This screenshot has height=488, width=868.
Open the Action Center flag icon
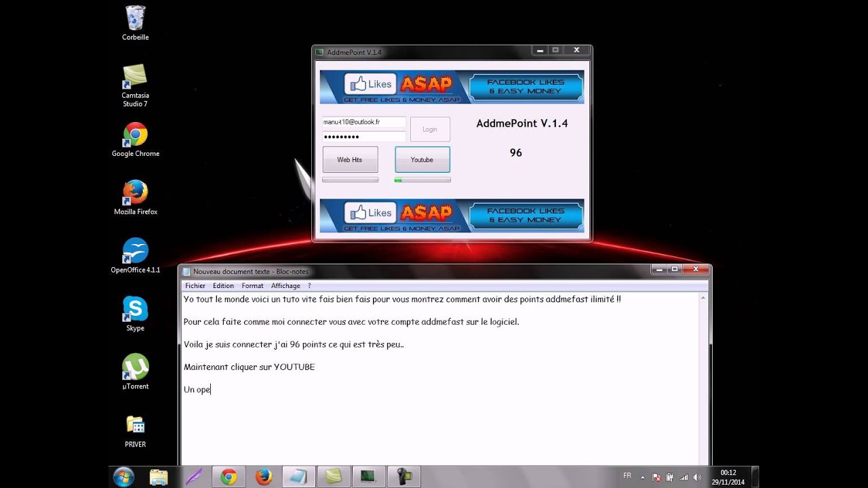656,477
